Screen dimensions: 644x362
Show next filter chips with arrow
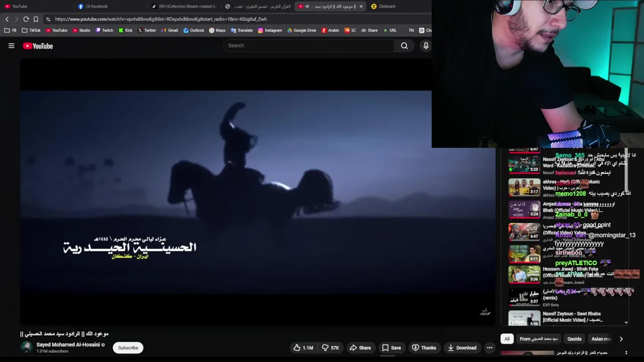(x=621, y=339)
